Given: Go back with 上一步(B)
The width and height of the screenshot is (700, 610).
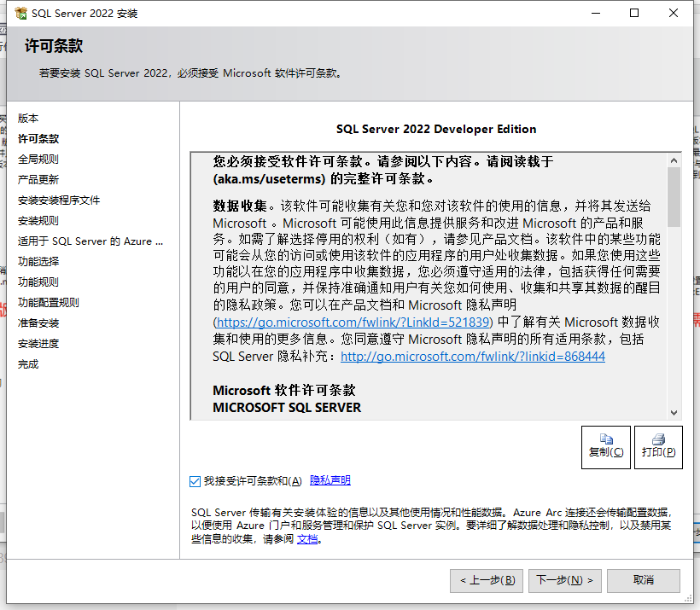Looking at the screenshot, I should (x=487, y=580).
